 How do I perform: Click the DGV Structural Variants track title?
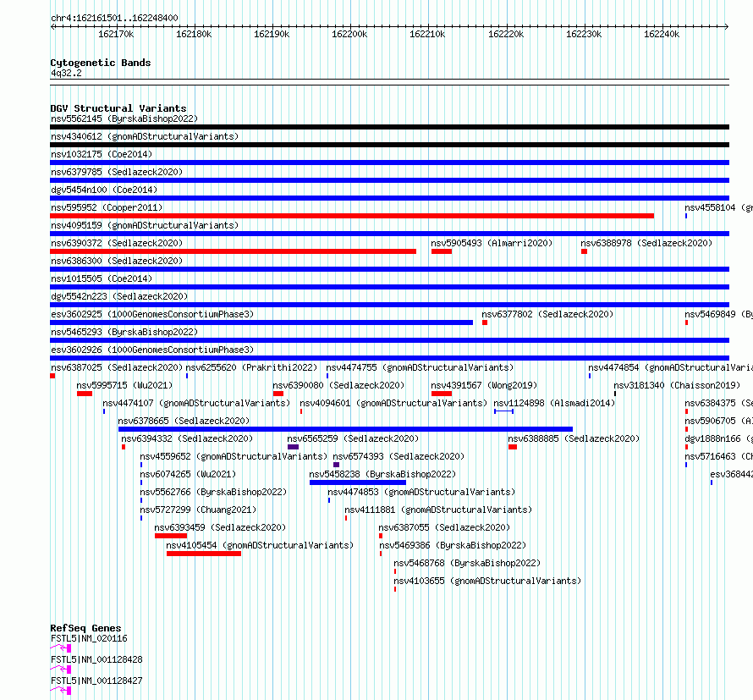[x=118, y=108]
